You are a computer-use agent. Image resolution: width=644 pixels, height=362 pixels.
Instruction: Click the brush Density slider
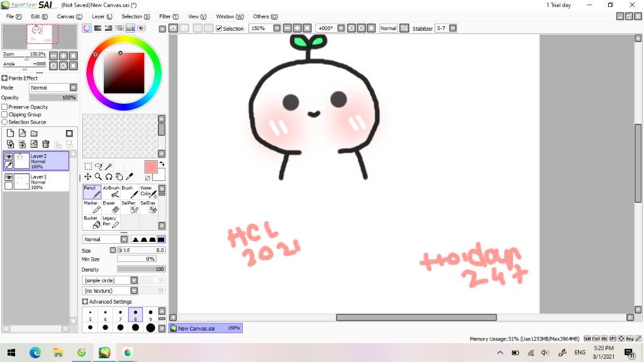tap(142, 269)
